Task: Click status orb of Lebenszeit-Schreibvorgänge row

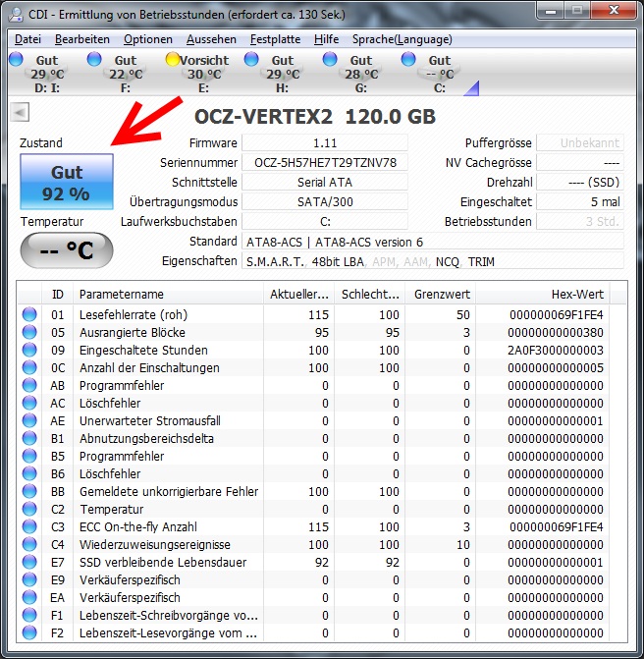Action: [x=29, y=615]
